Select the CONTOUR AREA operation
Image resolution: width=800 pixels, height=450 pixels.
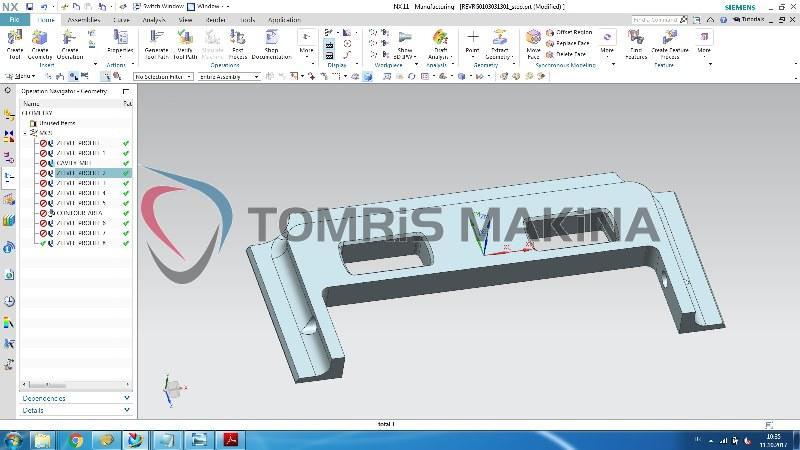click(79, 213)
